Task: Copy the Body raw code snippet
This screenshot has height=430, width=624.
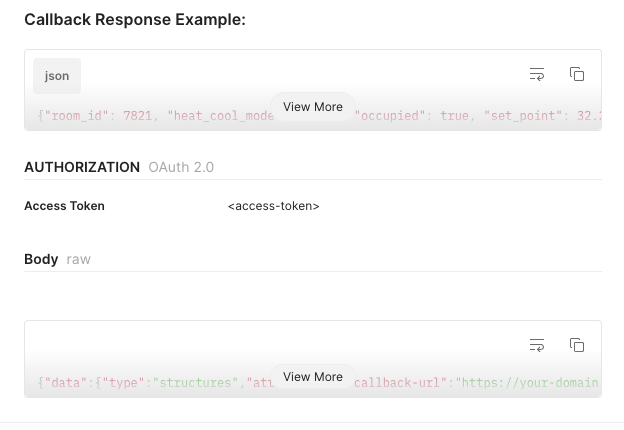Action: point(577,345)
